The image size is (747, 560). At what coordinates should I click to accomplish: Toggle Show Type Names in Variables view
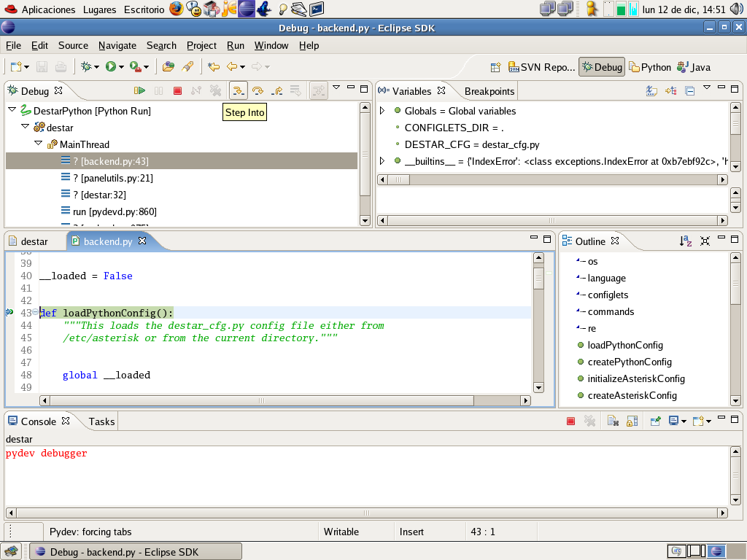coord(651,90)
